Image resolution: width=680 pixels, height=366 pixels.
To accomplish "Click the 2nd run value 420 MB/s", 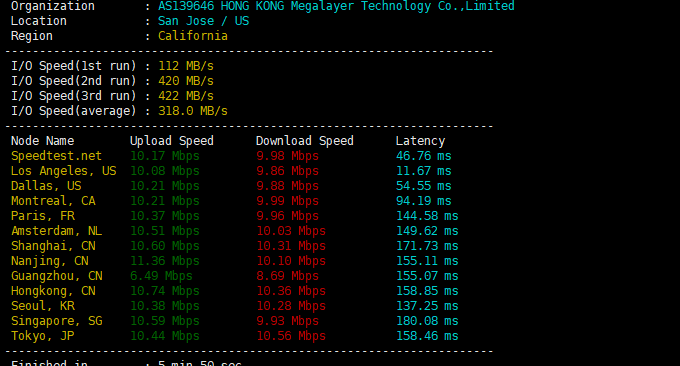I will [186, 81].
